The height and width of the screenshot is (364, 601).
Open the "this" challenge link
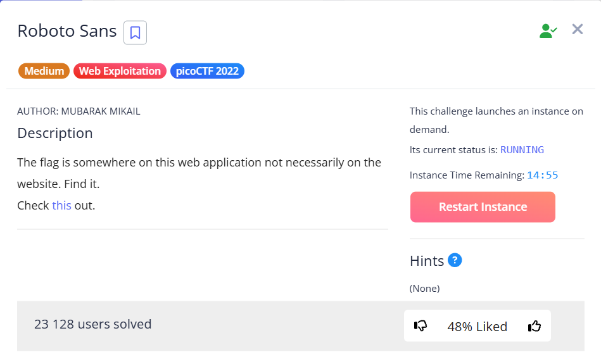61,206
